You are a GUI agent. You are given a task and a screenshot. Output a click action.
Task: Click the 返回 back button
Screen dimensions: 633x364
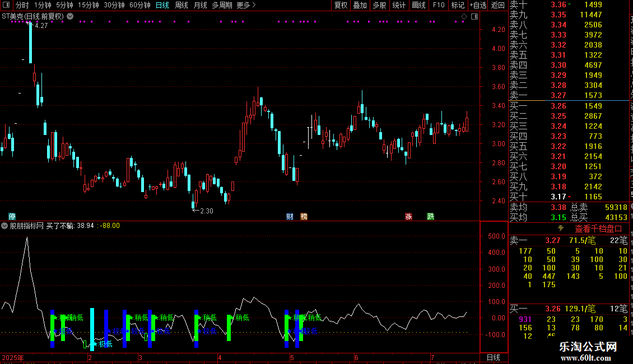tap(498, 5)
